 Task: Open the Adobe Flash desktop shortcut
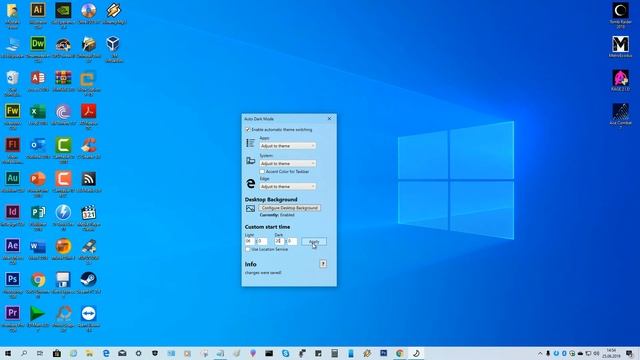pos(13,145)
